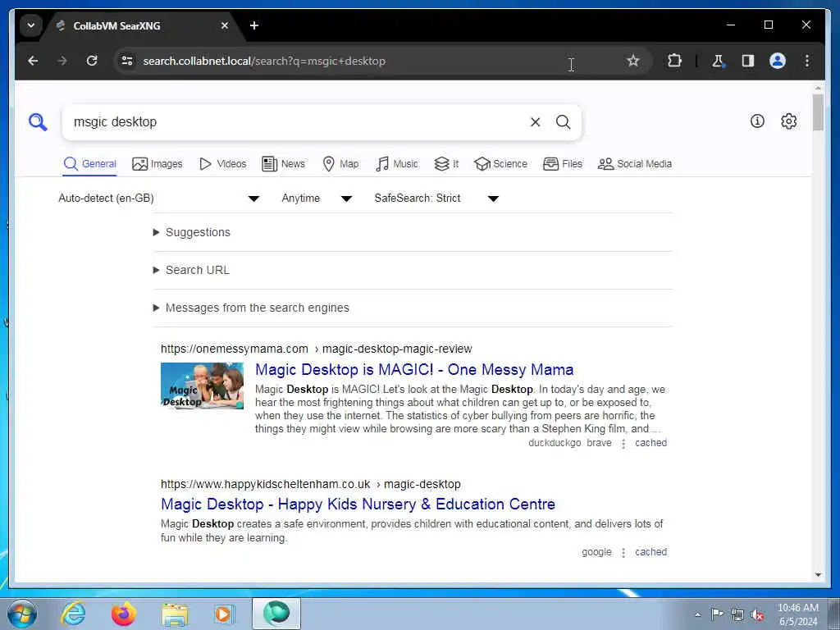Switch to the Music category
Viewport: 840px width, 630px height.
click(x=397, y=164)
